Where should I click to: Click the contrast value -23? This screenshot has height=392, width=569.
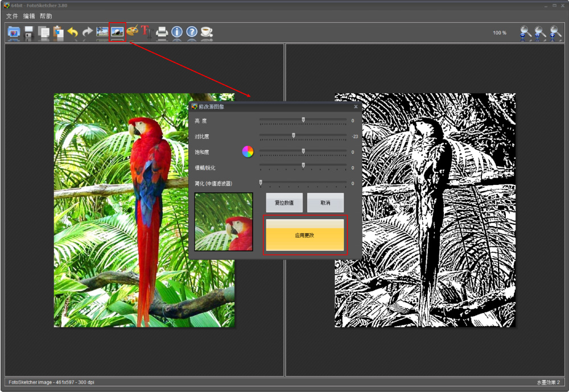pos(355,137)
